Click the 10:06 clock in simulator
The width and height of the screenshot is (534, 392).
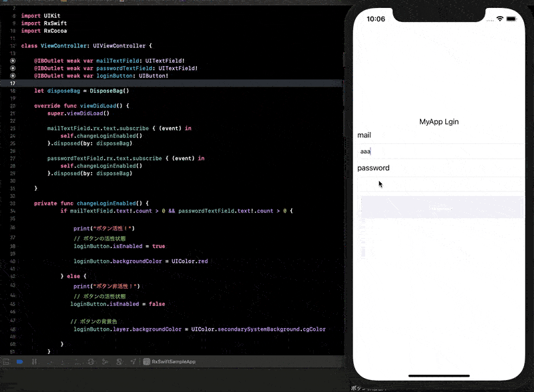coord(376,19)
